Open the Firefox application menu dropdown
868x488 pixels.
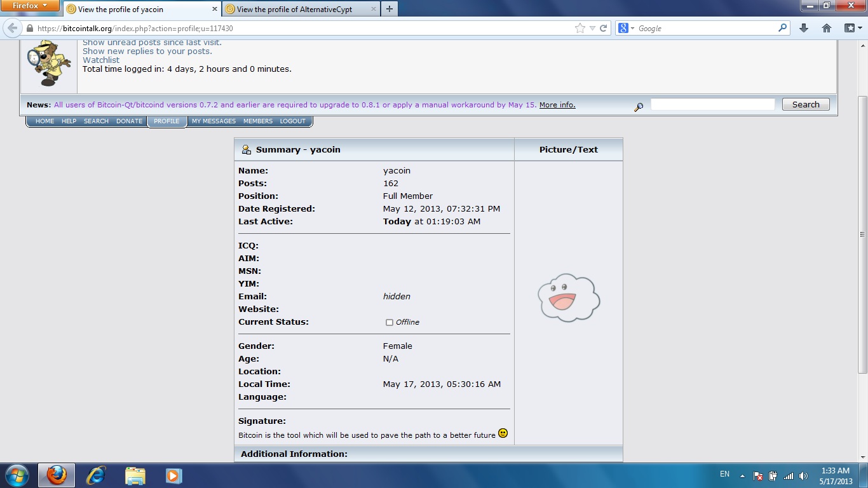tap(30, 6)
